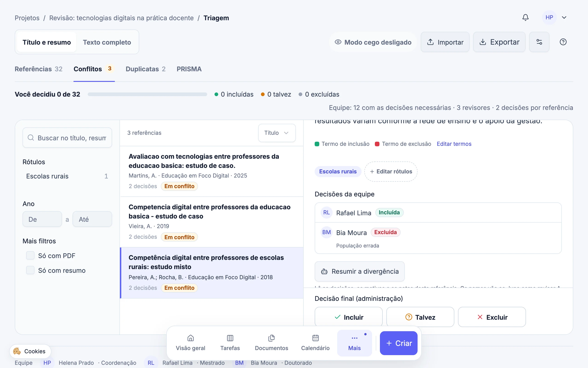The height and width of the screenshot is (368, 588).
Task: Open the Título sort dropdown
Action: click(277, 133)
